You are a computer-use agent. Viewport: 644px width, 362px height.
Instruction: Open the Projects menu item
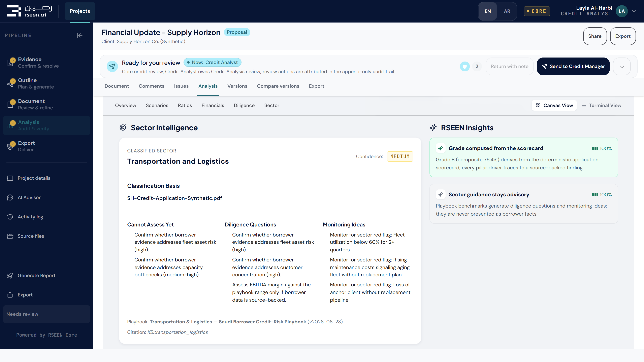coord(80,11)
